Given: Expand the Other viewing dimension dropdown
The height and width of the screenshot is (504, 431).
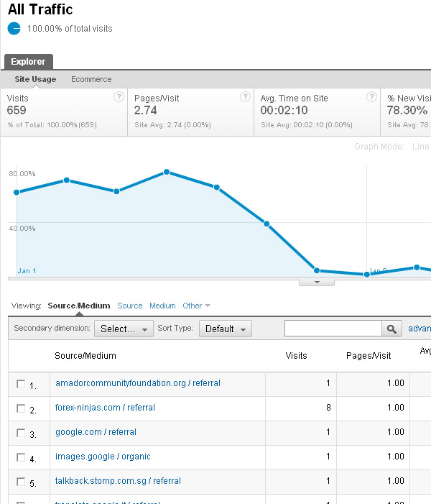Looking at the screenshot, I should pyautogui.click(x=196, y=306).
